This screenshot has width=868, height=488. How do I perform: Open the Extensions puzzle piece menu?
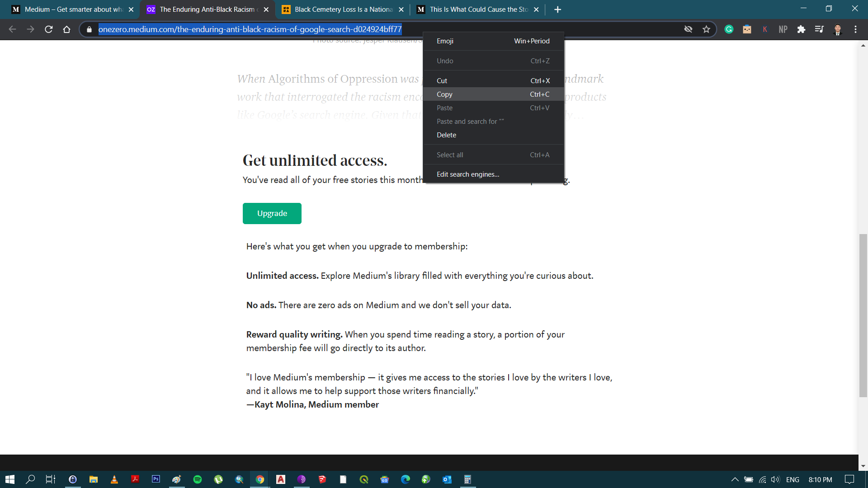pyautogui.click(x=801, y=29)
